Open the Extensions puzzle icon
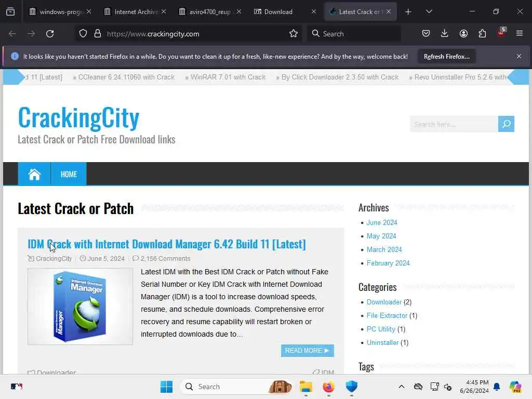 (x=482, y=34)
